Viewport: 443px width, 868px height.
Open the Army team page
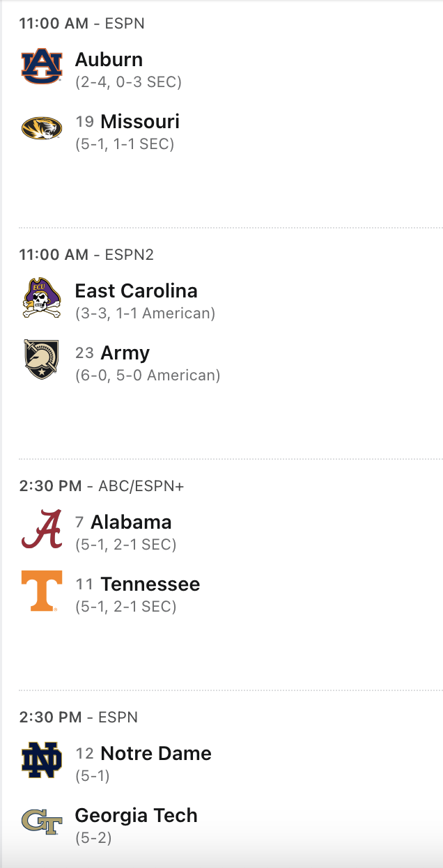125,353
